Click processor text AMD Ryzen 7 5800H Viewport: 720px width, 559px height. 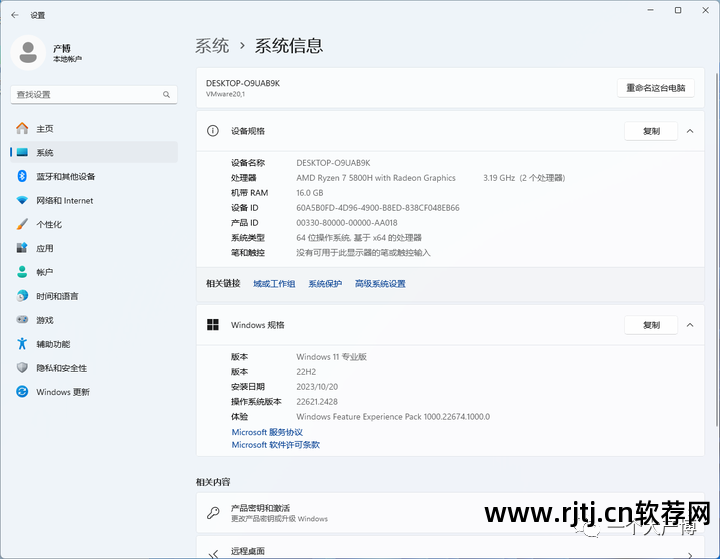point(376,178)
